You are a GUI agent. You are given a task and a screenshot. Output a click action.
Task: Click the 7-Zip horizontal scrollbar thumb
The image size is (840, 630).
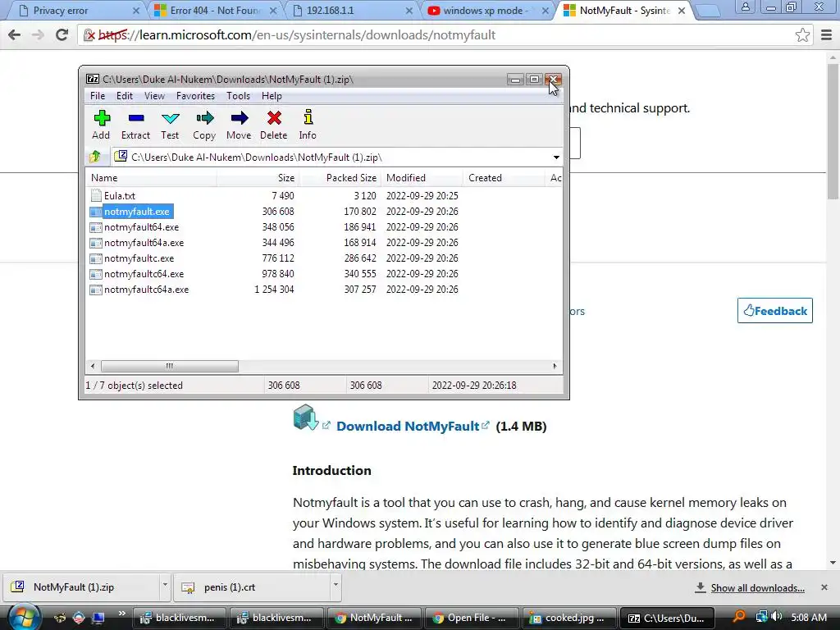[x=169, y=366]
